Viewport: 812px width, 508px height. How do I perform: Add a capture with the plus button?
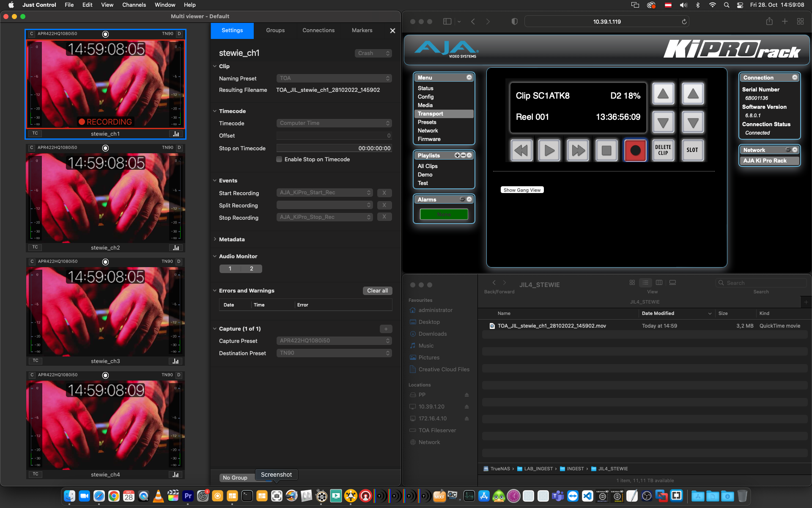[x=386, y=329]
